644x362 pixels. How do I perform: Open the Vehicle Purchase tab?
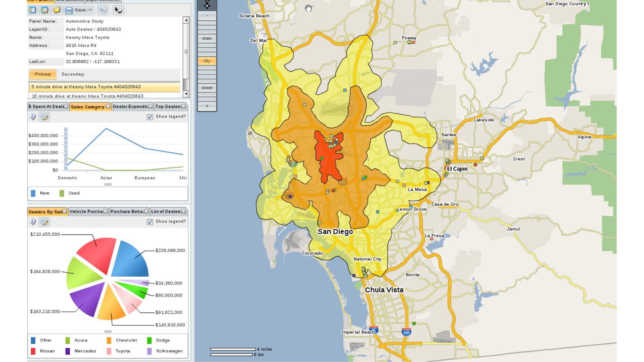(86, 212)
